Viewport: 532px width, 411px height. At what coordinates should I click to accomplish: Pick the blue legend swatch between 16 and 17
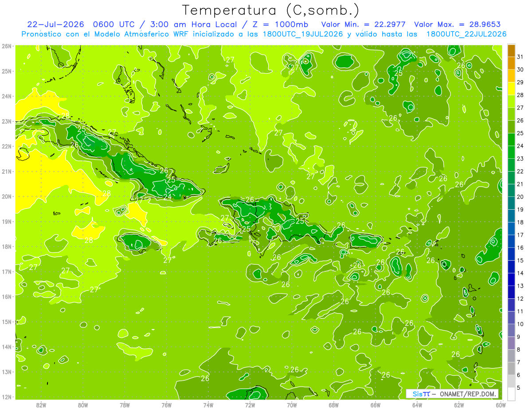point(511,241)
